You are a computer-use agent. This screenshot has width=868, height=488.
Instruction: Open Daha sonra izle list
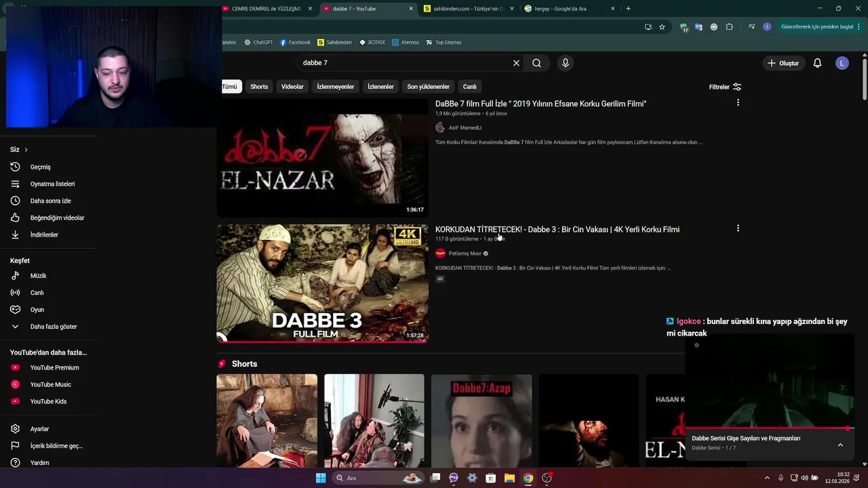click(x=50, y=201)
